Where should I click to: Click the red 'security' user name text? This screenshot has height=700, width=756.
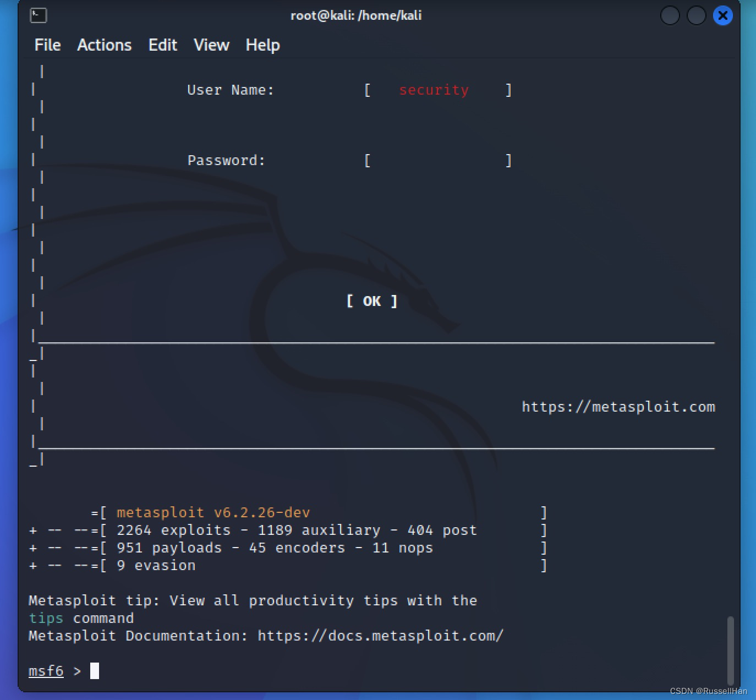point(434,90)
